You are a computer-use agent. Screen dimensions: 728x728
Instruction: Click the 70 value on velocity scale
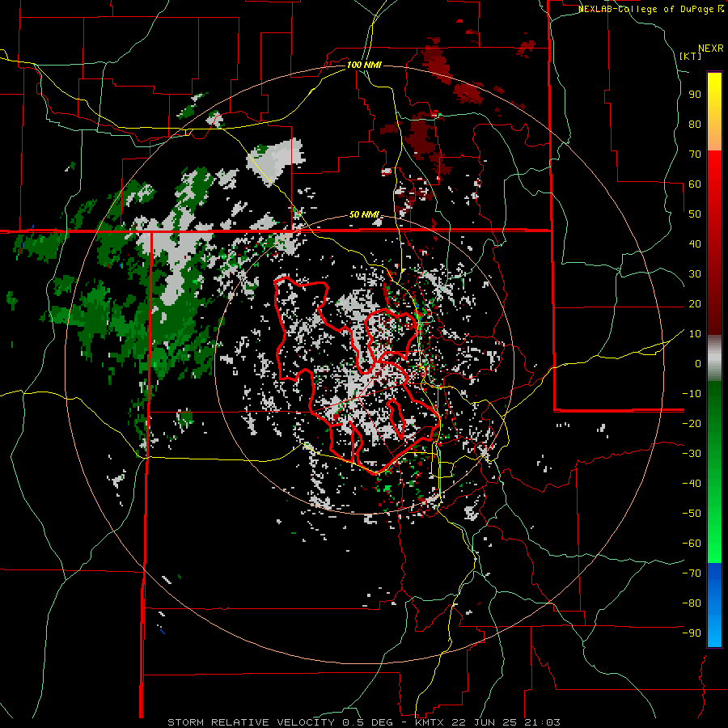695,154
